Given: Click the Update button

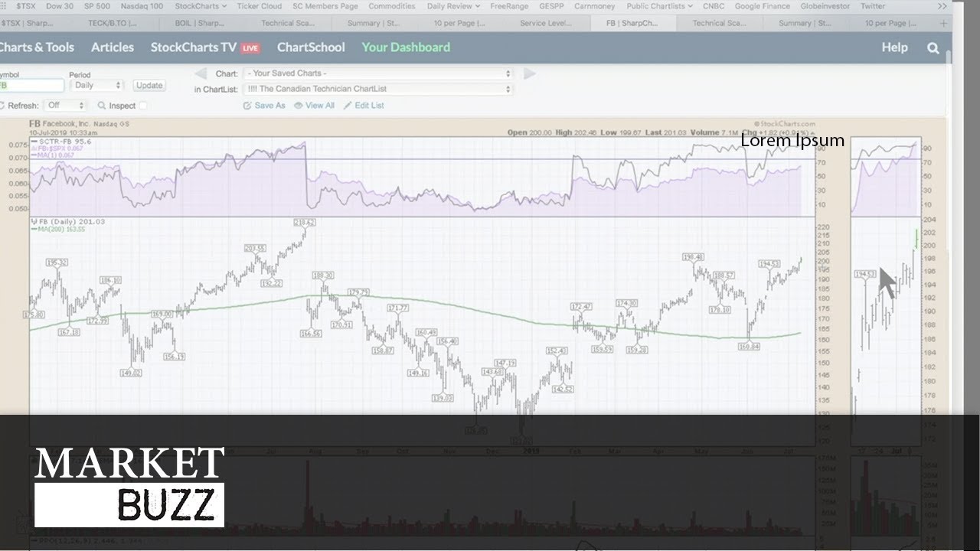Looking at the screenshot, I should pyautogui.click(x=149, y=86).
